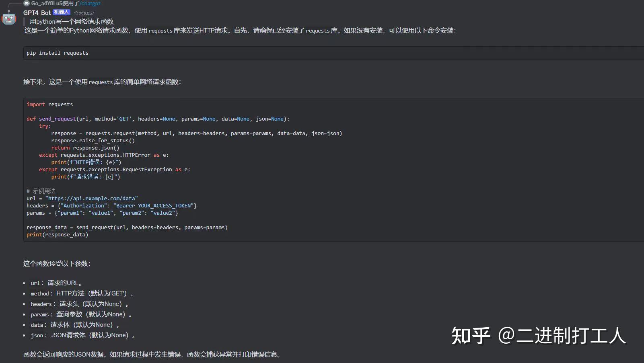Select the pip install requests code block
This screenshot has width=644, height=363.
pyautogui.click(x=57, y=53)
